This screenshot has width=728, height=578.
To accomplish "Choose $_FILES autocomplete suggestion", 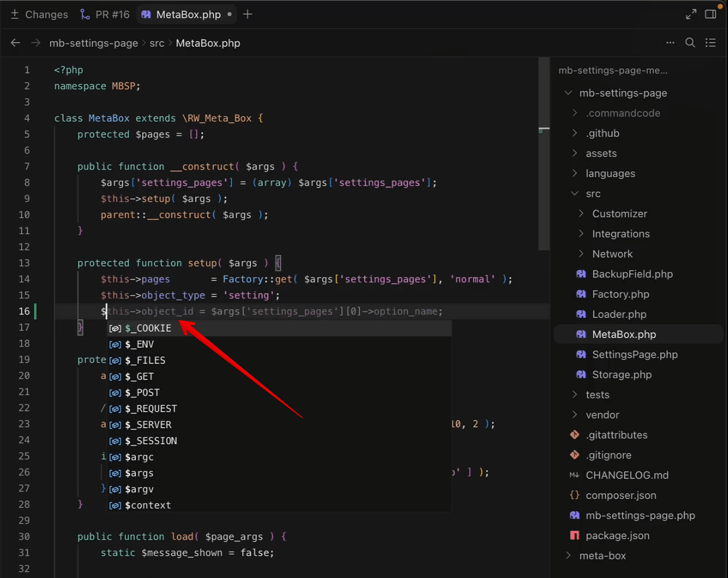I will [x=279, y=360].
